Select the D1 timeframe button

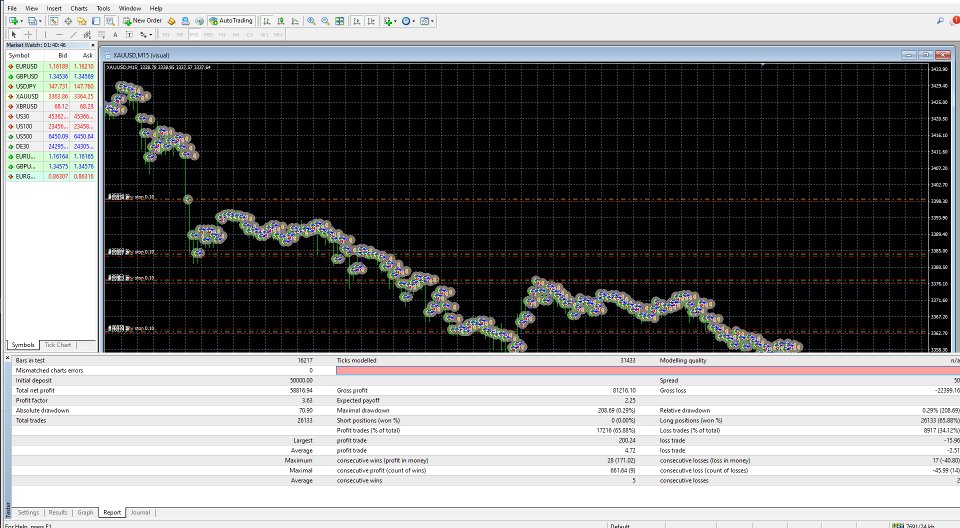pyautogui.click(x=250, y=34)
